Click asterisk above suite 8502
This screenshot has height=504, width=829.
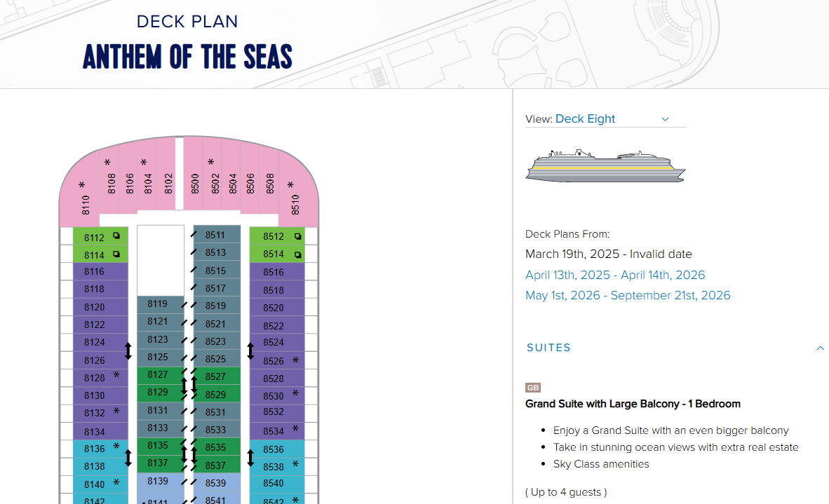click(211, 163)
